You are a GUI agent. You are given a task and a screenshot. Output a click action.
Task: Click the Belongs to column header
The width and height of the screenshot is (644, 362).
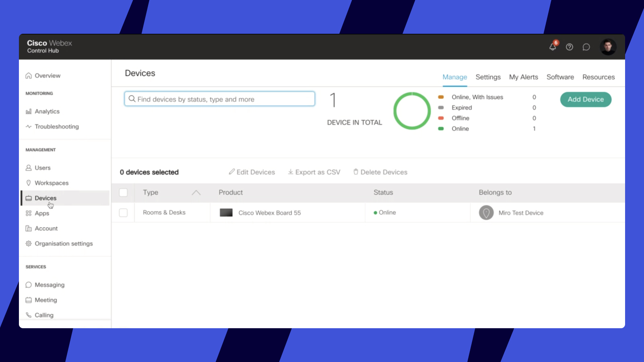(495, 193)
